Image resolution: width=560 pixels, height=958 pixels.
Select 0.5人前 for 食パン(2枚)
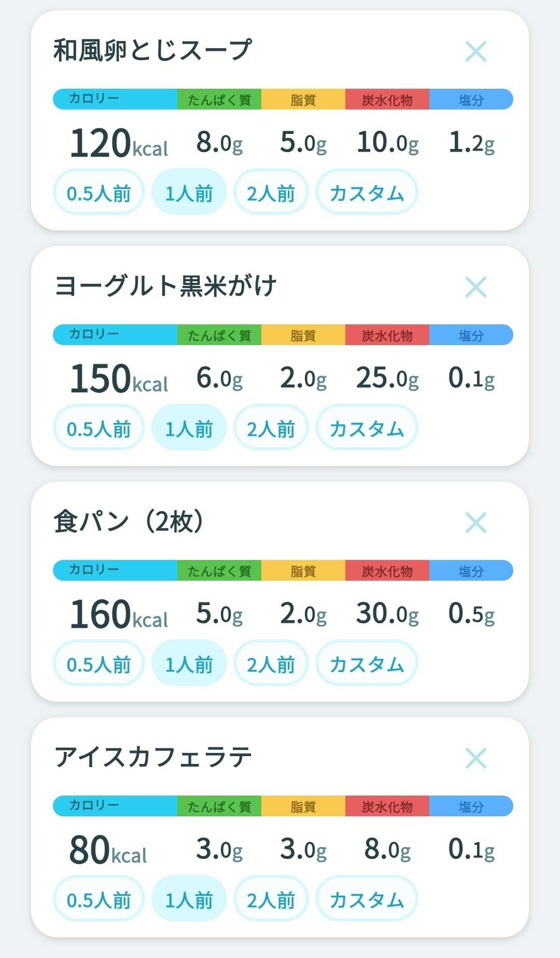[99, 663]
